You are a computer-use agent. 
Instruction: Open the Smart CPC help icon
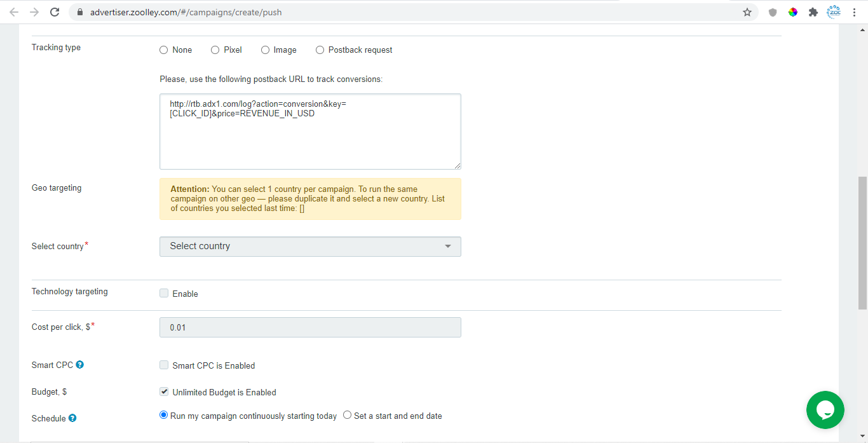pyautogui.click(x=79, y=364)
